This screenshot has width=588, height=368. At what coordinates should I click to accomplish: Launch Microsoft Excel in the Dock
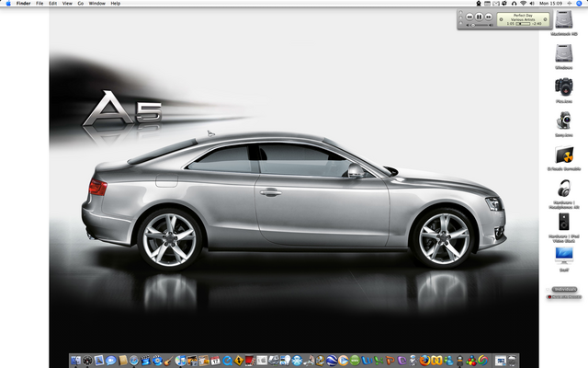(x=379, y=361)
